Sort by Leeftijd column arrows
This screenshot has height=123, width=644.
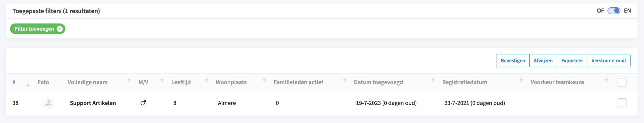coord(206,80)
